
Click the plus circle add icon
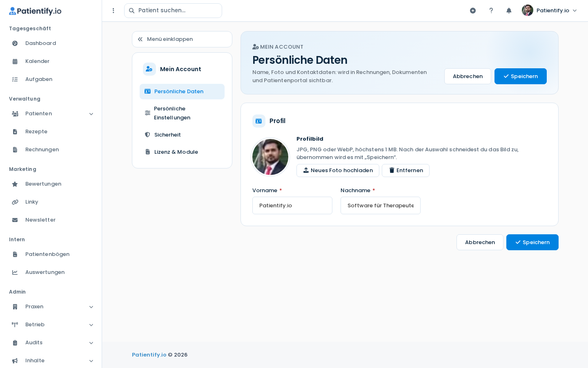pyautogui.click(x=473, y=11)
